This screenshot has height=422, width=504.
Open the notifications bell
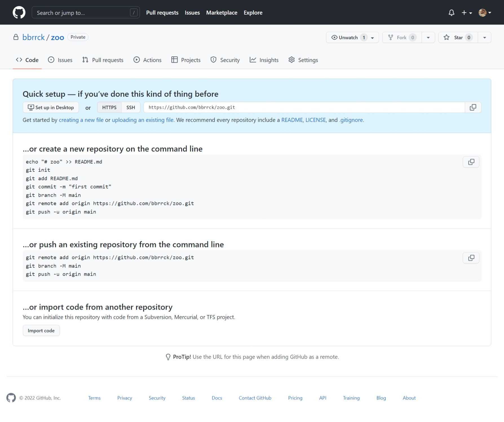[x=451, y=13]
